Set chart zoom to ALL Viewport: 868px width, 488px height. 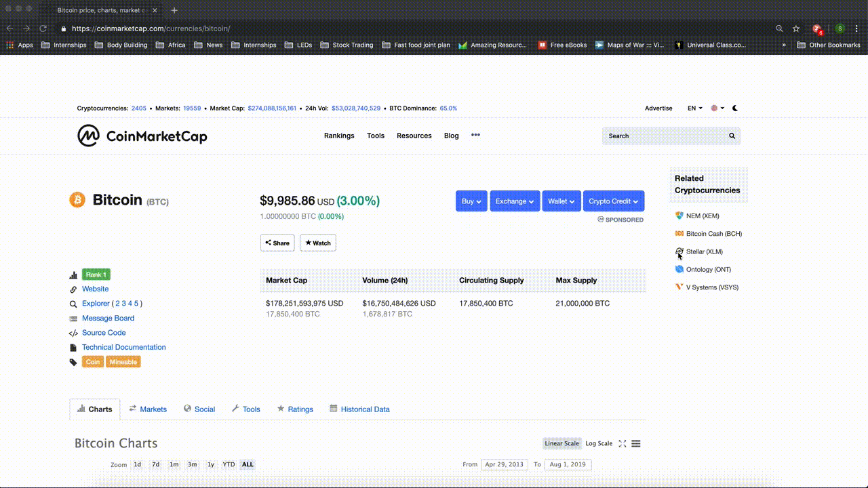point(248,464)
